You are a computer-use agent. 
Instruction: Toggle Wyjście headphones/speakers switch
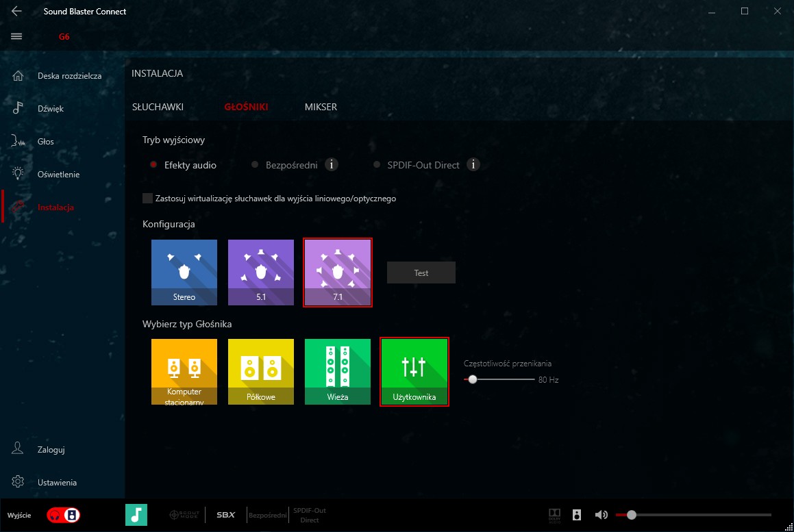[x=63, y=515]
